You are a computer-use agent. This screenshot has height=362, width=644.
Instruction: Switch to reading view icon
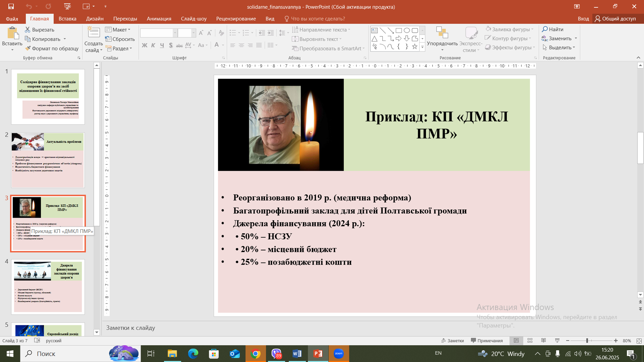544,341
